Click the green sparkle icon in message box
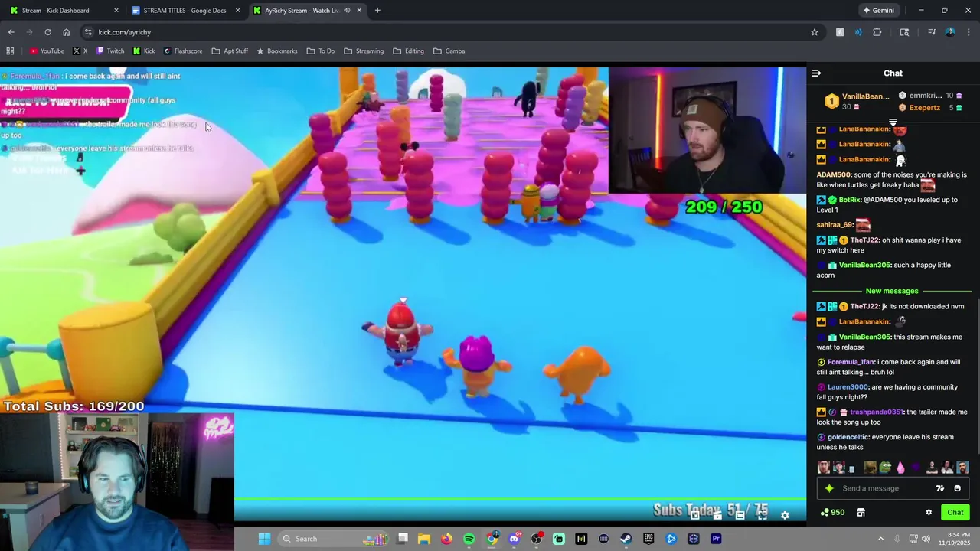 (829, 488)
